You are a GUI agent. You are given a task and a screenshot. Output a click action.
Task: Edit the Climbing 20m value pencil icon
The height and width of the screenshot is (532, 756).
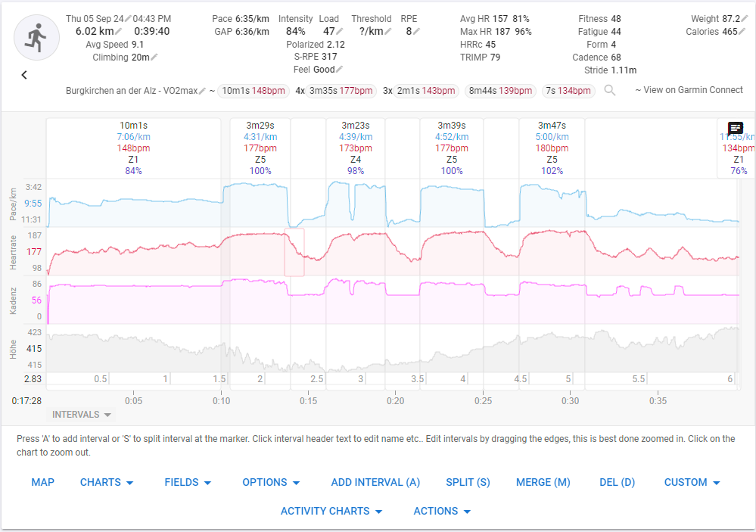(154, 58)
